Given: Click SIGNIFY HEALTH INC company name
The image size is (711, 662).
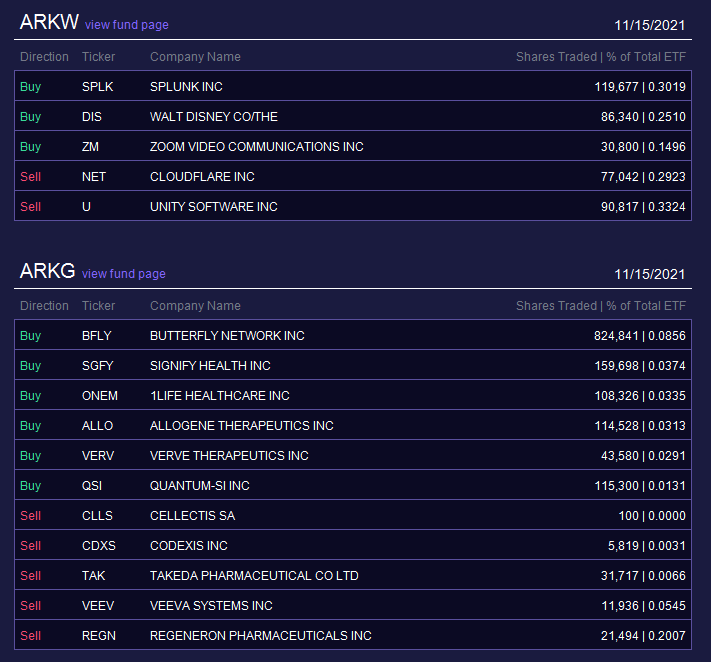Looking at the screenshot, I should pyautogui.click(x=210, y=365).
